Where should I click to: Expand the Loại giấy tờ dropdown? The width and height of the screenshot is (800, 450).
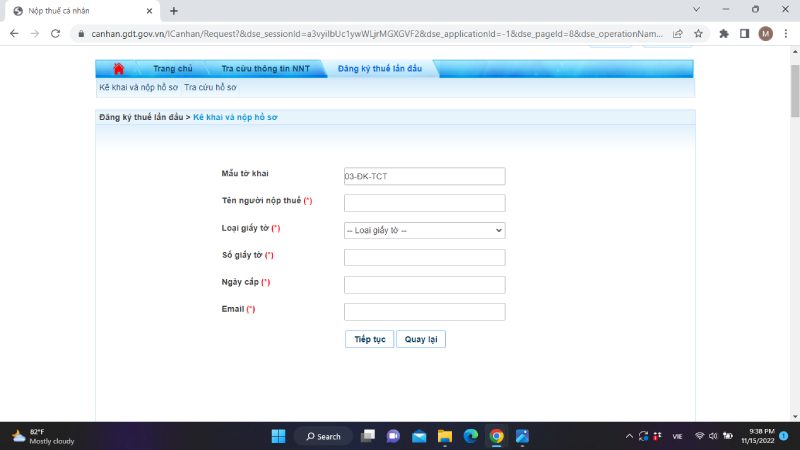424,230
